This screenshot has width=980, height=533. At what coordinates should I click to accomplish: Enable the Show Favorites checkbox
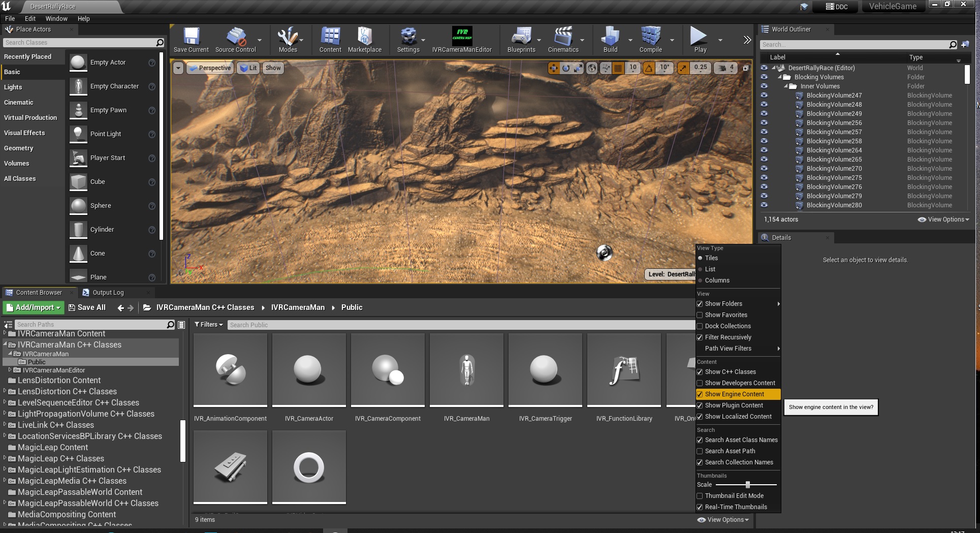pyautogui.click(x=700, y=315)
